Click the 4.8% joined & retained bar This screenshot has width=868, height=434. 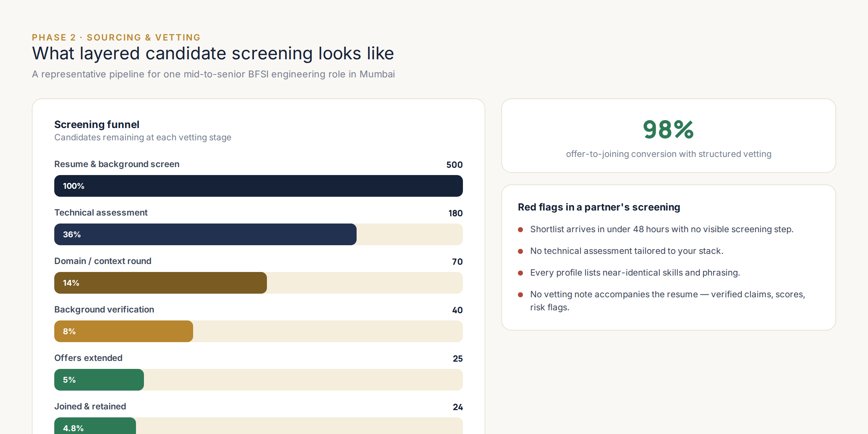[95, 426]
